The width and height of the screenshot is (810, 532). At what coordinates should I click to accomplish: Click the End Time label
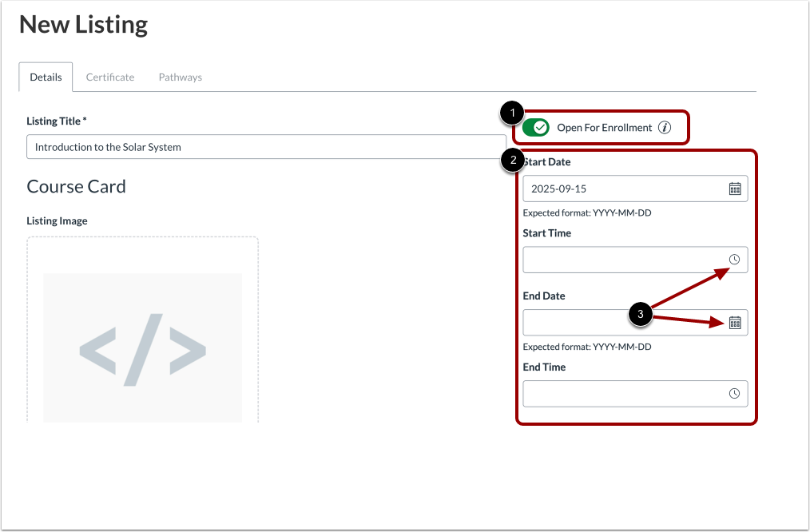[x=545, y=367]
